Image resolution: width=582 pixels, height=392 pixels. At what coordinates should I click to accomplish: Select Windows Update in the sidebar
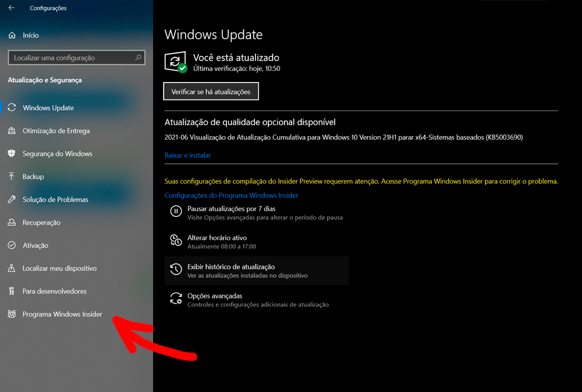pyautogui.click(x=48, y=108)
